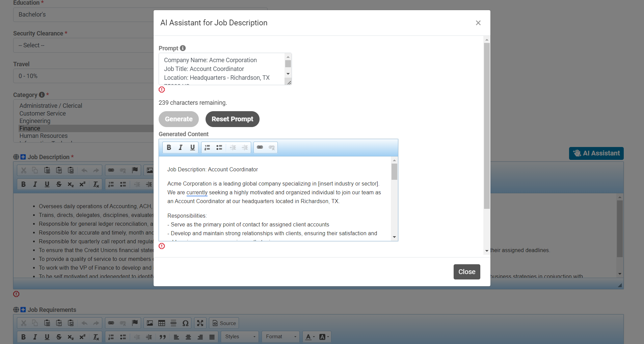Screen dimensions: 644x344
Task: Click the Prompt info icon
Action: pyautogui.click(x=183, y=48)
